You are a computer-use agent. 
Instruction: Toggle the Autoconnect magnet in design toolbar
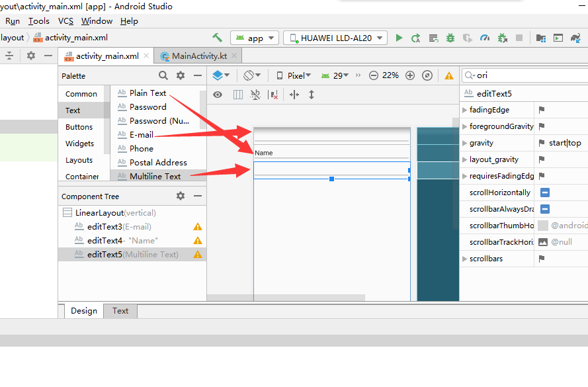pos(255,95)
